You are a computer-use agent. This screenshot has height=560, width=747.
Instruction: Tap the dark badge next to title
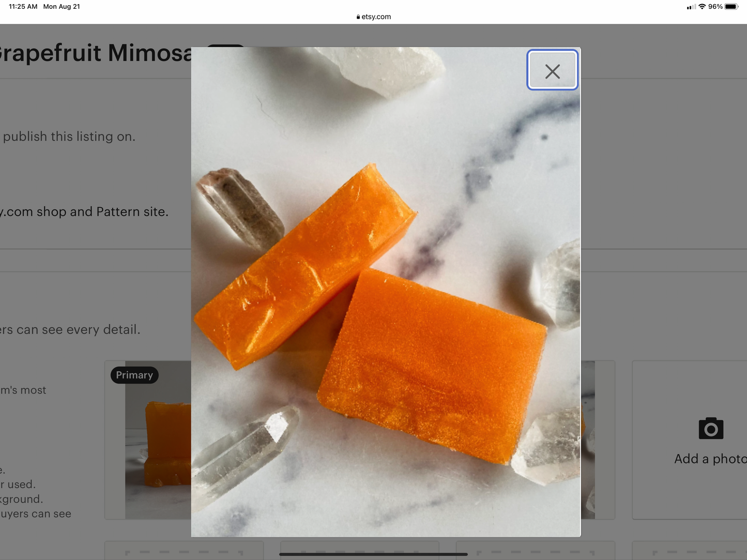225,47
